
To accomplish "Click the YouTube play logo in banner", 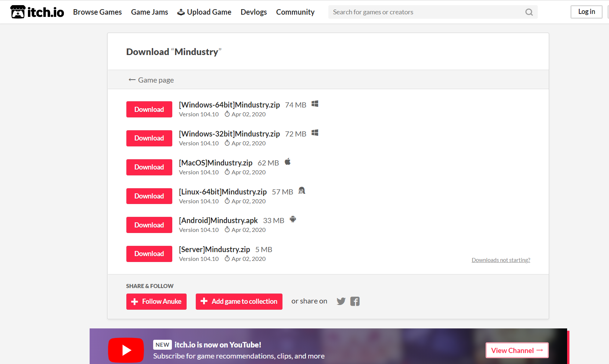I will click(126, 350).
